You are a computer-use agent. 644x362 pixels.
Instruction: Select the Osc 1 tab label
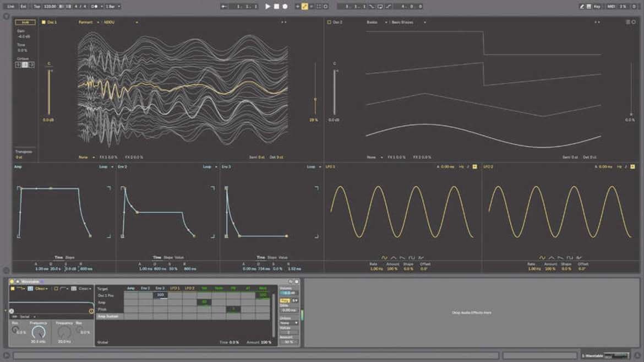52,22
